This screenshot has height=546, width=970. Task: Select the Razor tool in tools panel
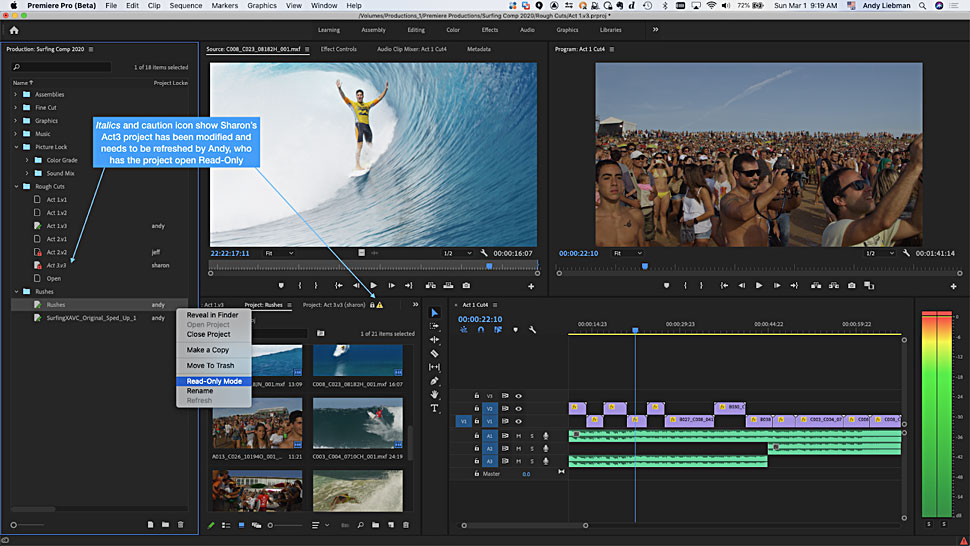coord(435,353)
